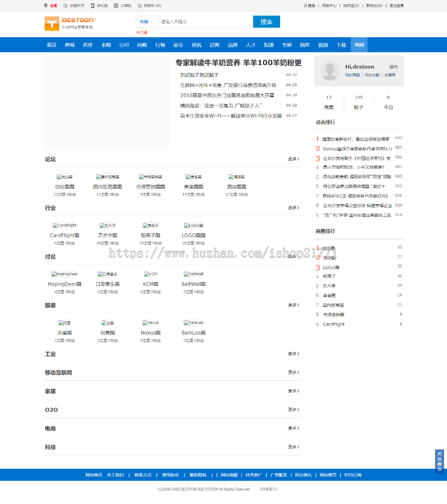Click the Nexus group image

(150, 323)
